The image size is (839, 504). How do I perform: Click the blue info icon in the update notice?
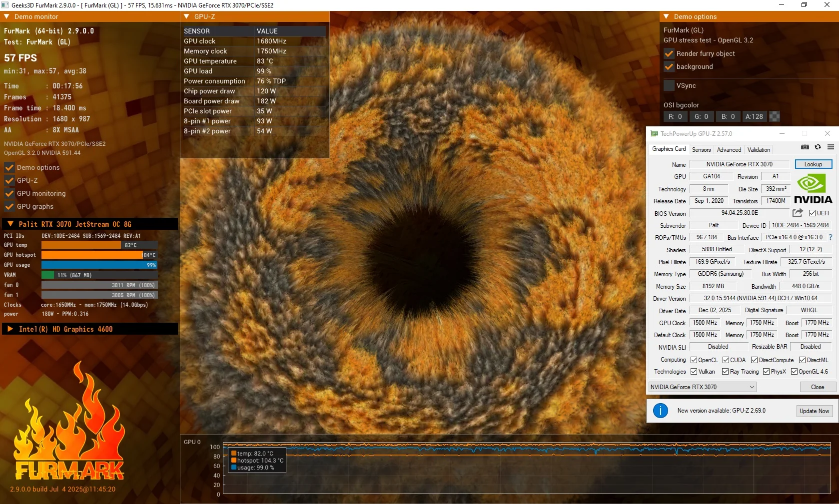[661, 411]
